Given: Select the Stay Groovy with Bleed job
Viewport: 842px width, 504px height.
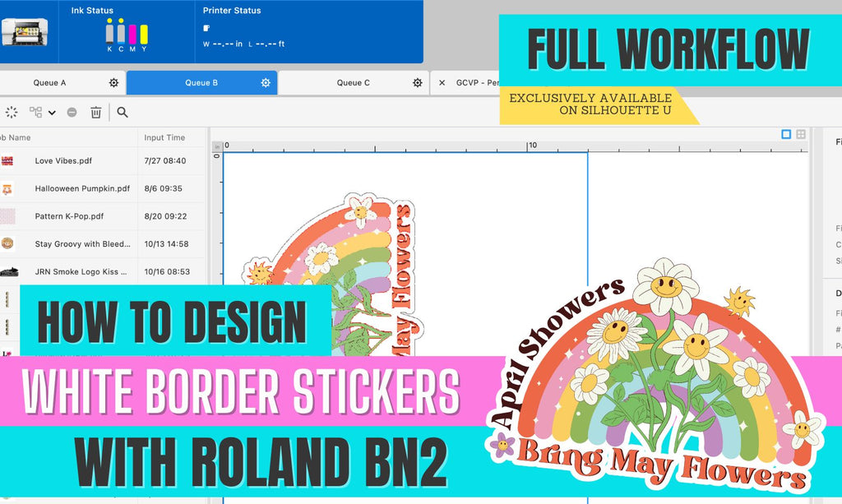Looking at the screenshot, I should coord(83,243).
